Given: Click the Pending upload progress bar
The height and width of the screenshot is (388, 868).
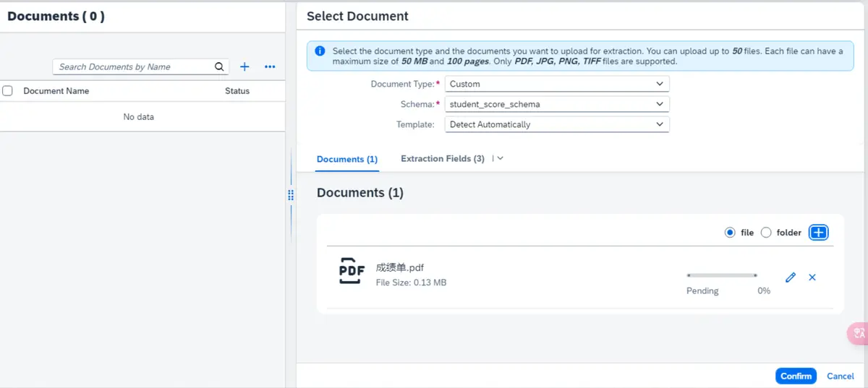Looking at the screenshot, I should 721,275.
